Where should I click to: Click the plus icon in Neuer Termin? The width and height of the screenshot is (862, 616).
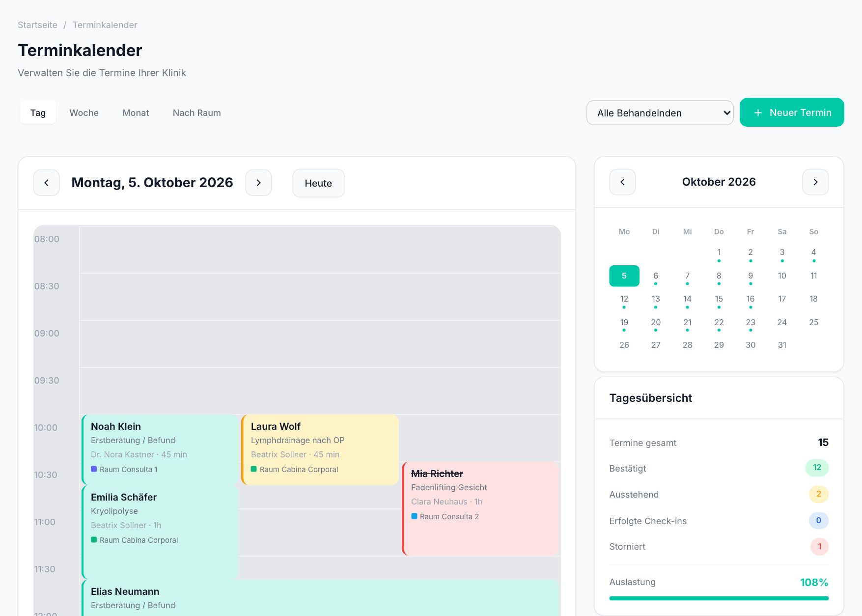758,113
